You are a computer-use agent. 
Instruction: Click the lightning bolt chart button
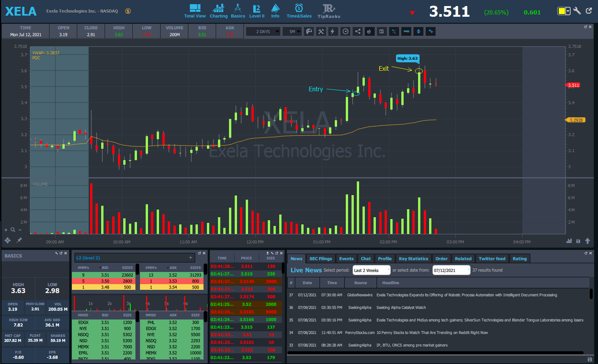tap(332, 32)
